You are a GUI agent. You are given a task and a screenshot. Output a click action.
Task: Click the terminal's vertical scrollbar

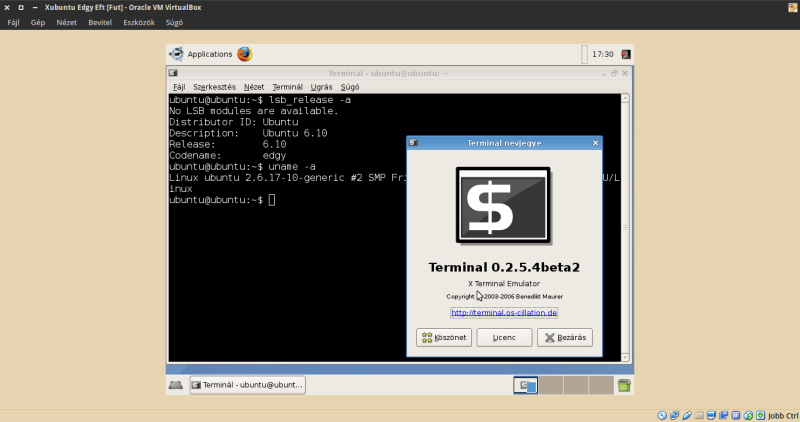(624, 230)
